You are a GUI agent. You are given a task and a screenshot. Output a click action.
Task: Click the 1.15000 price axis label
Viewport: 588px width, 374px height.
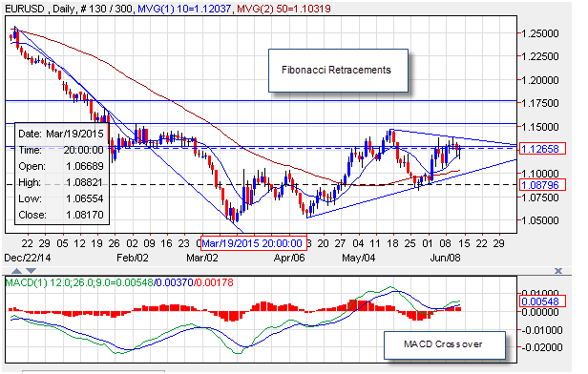click(x=540, y=127)
